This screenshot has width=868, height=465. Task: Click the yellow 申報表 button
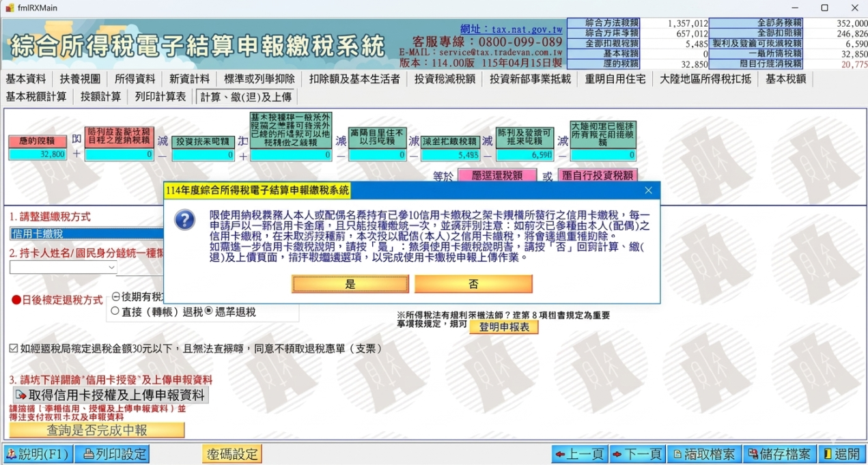(504, 327)
